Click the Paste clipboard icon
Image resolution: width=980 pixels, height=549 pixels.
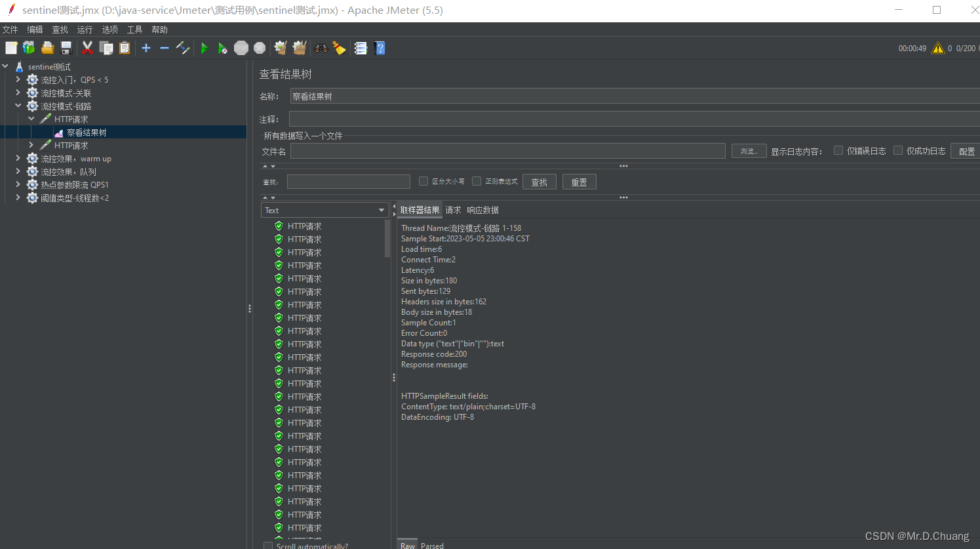pos(125,48)
